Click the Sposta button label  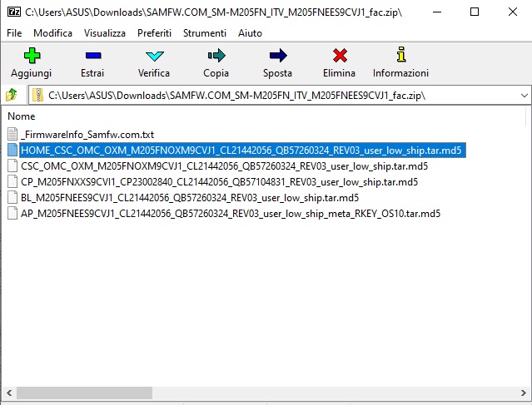tap(277, 73)
